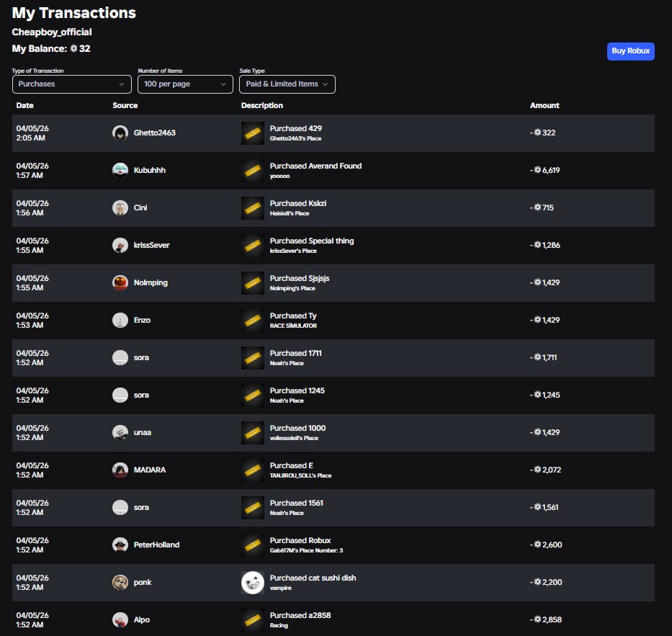Viewport: 672px width, 636px height.
Task: Click the Ghetto2463 avatar icon
Action: tap(120, 133)
